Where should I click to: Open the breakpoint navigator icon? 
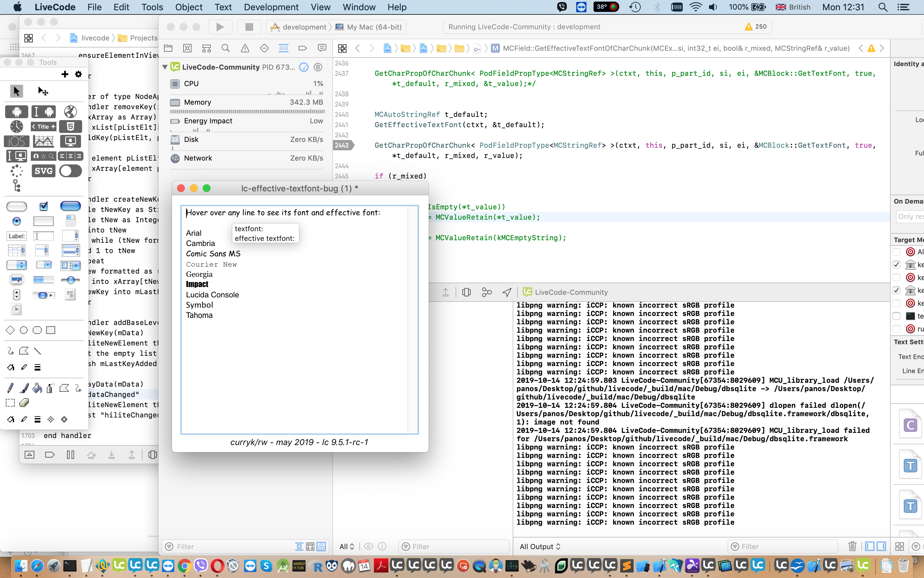303,48
